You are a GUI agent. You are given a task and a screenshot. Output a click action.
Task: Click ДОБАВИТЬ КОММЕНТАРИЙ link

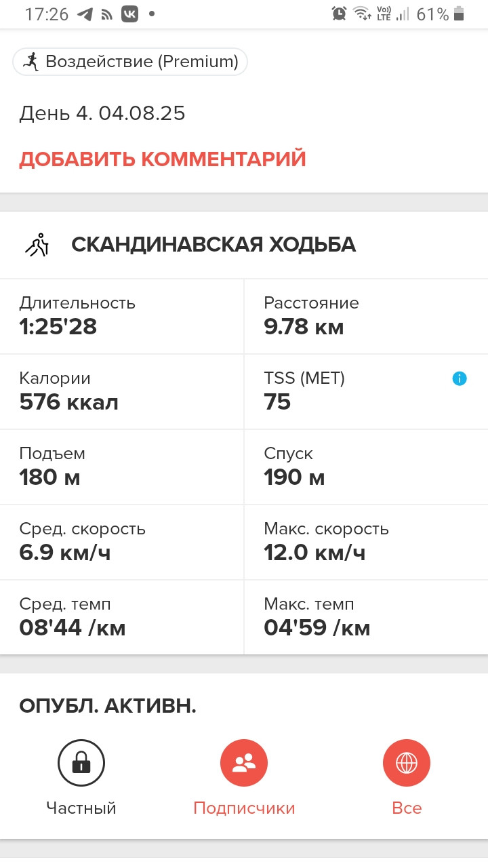pyautogui.click(x=163, y=159)
